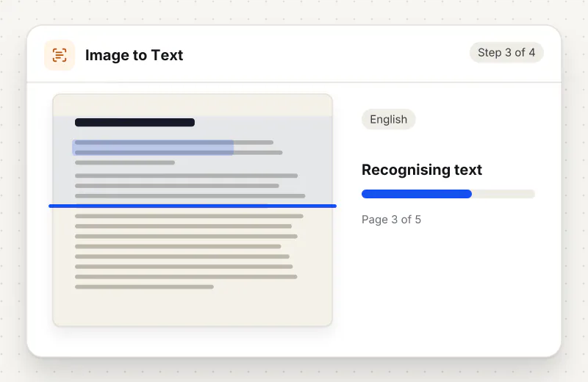
Task: Click the blue scanning line on preview
Action: [x=193, y=206]
